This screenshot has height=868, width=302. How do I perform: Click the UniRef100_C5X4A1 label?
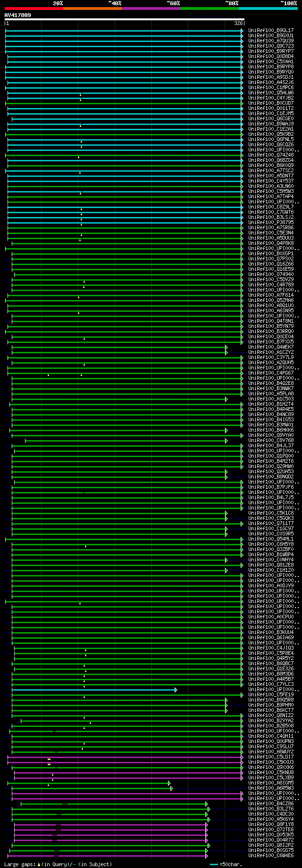[x=271, y=61]
